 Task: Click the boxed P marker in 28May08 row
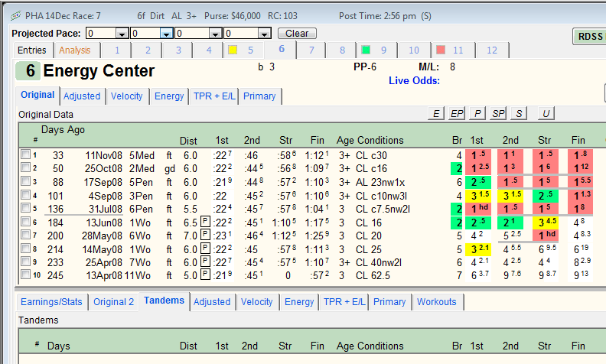coord(206,236)
